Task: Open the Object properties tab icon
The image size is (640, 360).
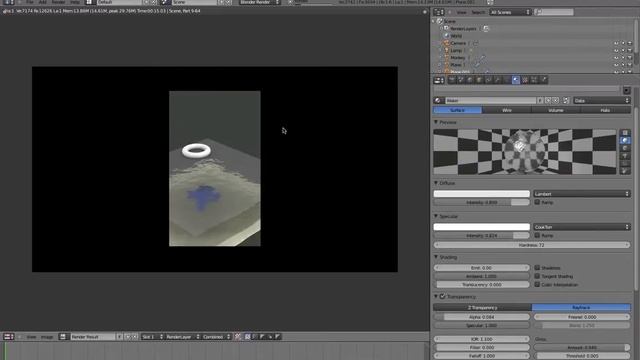Action: pyautogui.click(x=479, y=80)
